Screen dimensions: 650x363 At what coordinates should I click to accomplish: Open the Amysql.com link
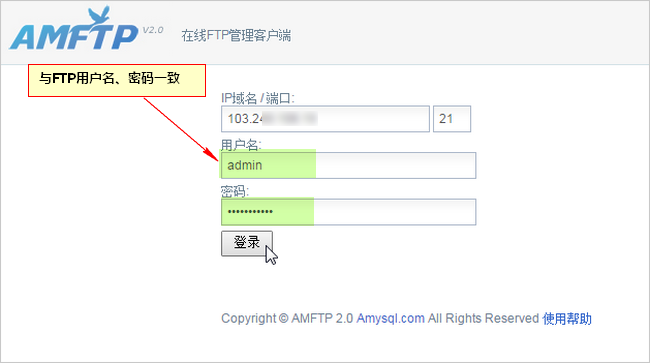pyautogui.click(x=390, y=318)
